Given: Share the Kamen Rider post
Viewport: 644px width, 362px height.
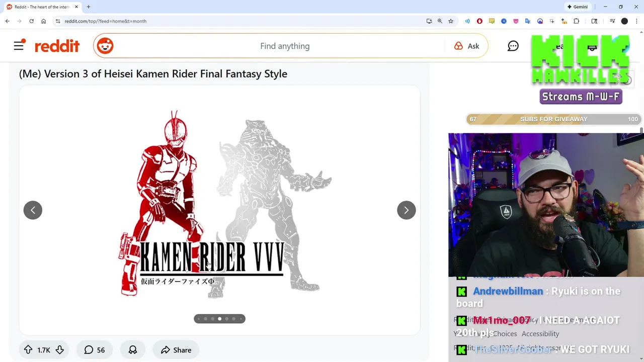Looking at the screenshot, I should (176, 350).
